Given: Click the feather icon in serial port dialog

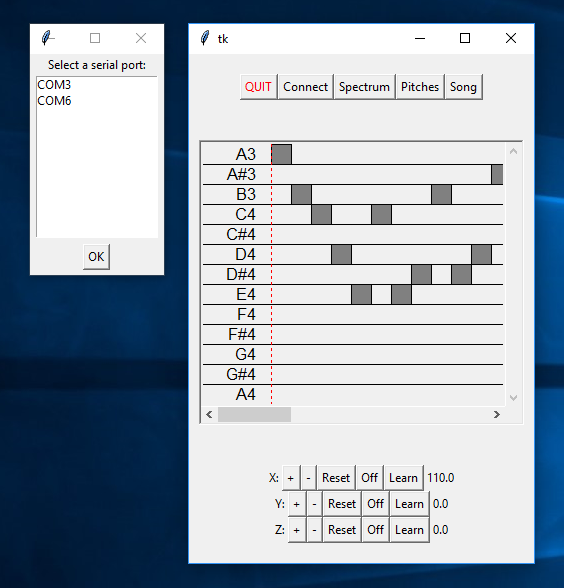Looking at the screenshot, I should tap(47, 38).
